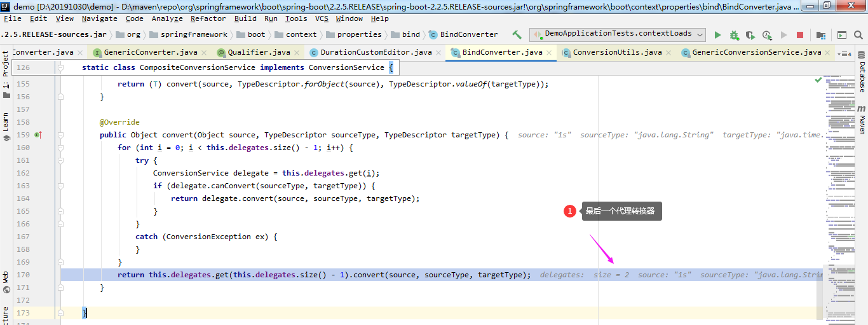Click the Build Project hammer icon
The height and width of the screenshot is (325, 868).
click(517, 35)
